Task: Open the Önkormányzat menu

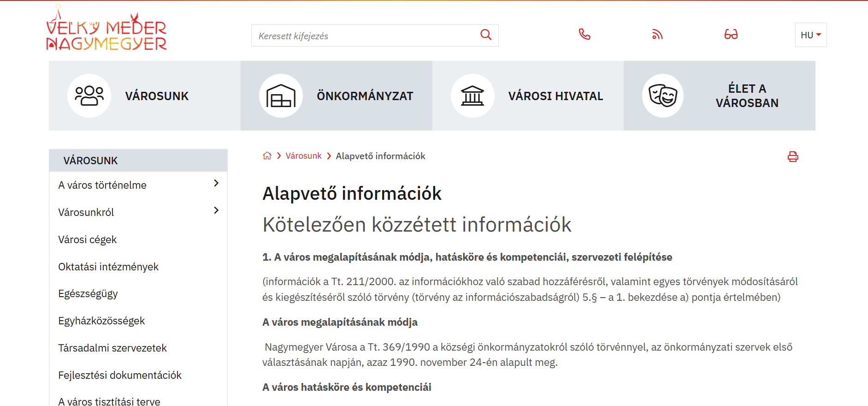Action: 365,96
